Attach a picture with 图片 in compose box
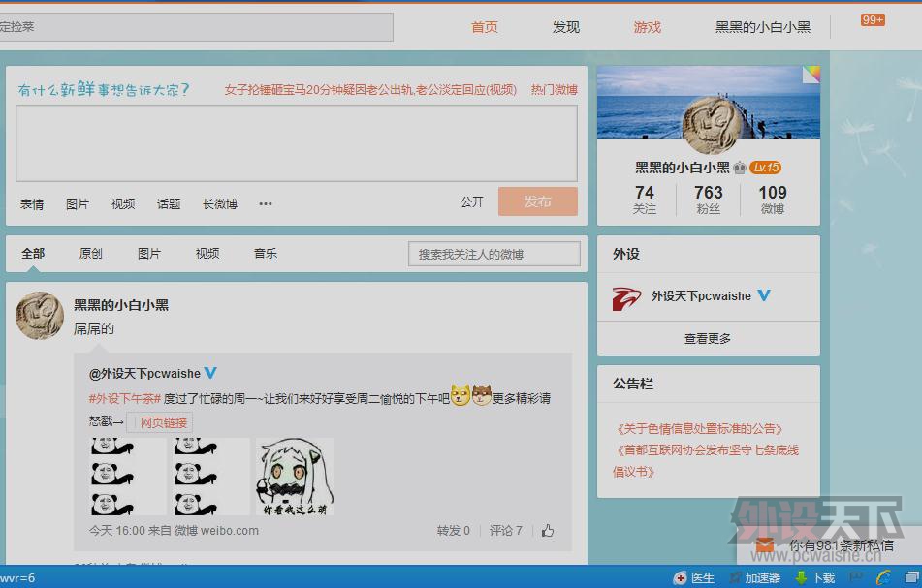Viewport: 922px width, 588px height. pos(77,203)
